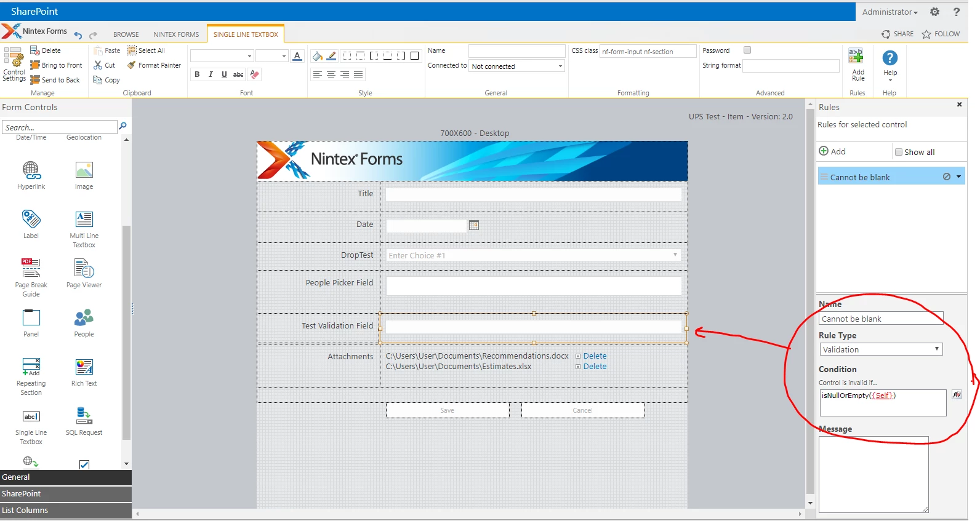Expand the Cannot be blank rule menu

(x=958, y=177)
